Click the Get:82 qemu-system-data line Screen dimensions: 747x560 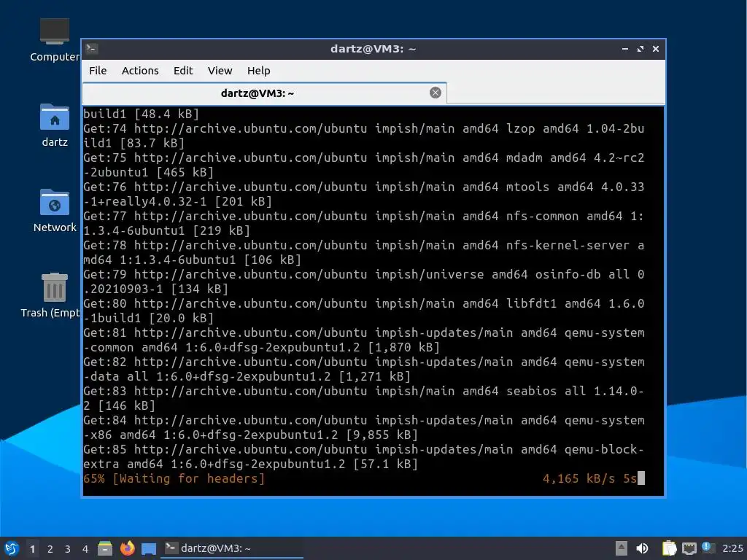(x=364, y=369)
